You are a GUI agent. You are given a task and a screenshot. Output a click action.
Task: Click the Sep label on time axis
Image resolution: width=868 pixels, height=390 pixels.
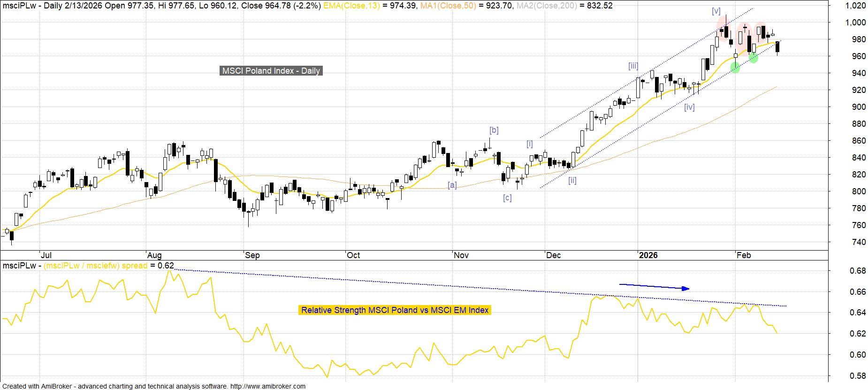point(252,255)
